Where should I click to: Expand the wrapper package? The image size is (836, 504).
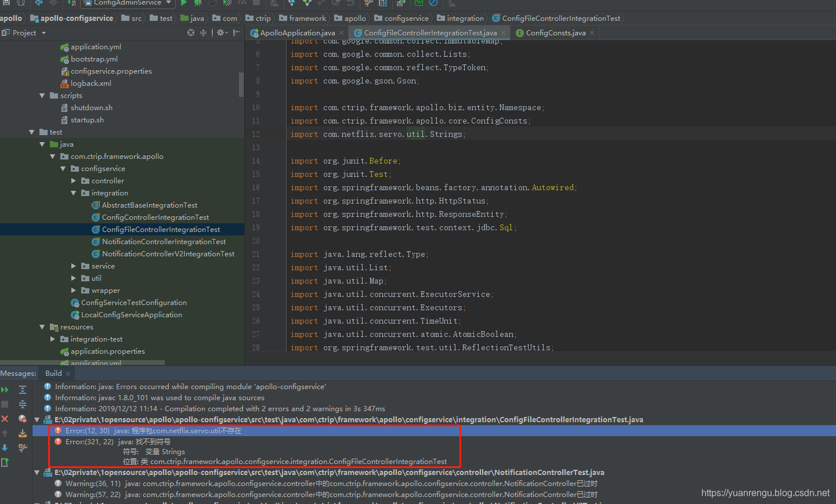coord(74,291)
